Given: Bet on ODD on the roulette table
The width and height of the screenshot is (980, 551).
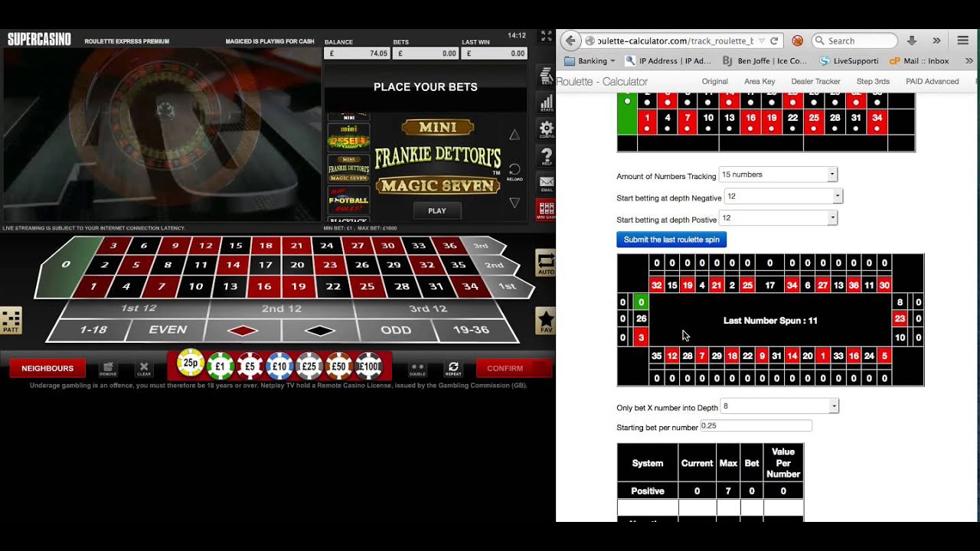Looking at the screenshot, I should (x=396, y=330).
